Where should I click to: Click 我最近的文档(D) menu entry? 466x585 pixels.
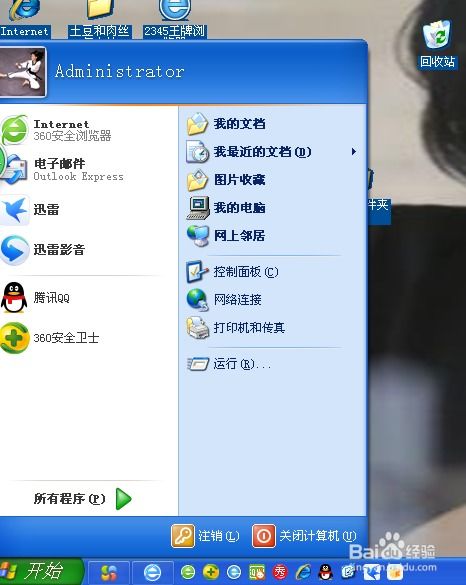[x=272, y=152]
